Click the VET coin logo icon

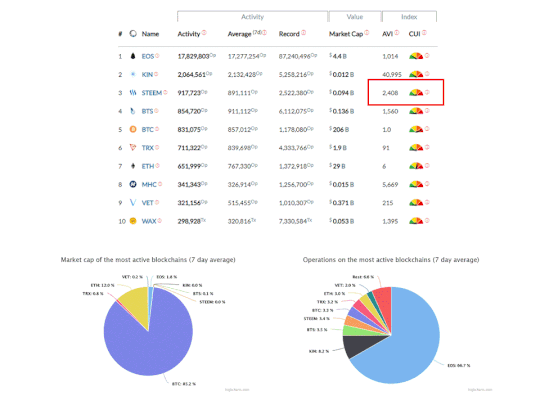[133, 202]
